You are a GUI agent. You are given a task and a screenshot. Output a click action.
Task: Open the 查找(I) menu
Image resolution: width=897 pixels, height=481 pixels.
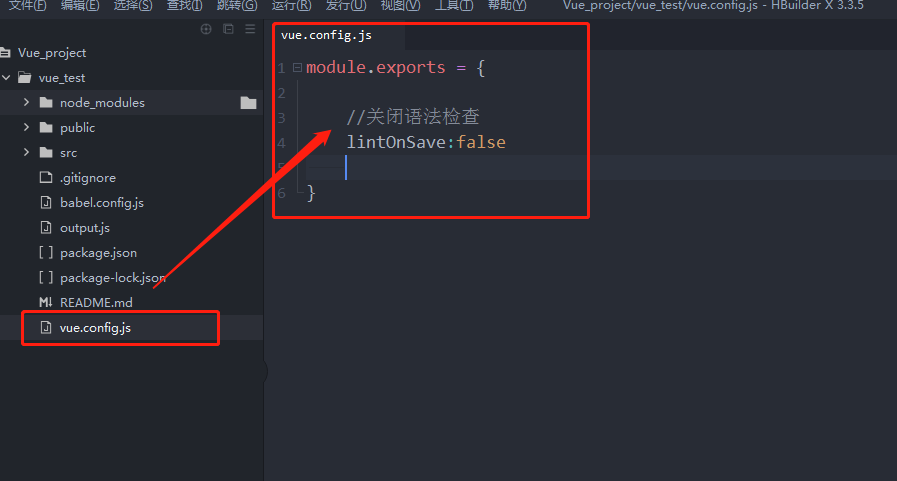point(184,6)
